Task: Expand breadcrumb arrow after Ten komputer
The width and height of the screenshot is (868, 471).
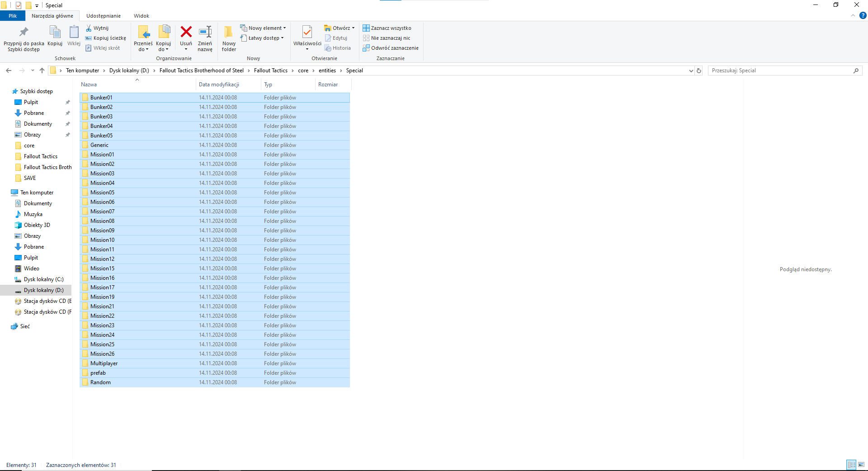Action: (104, 71)
